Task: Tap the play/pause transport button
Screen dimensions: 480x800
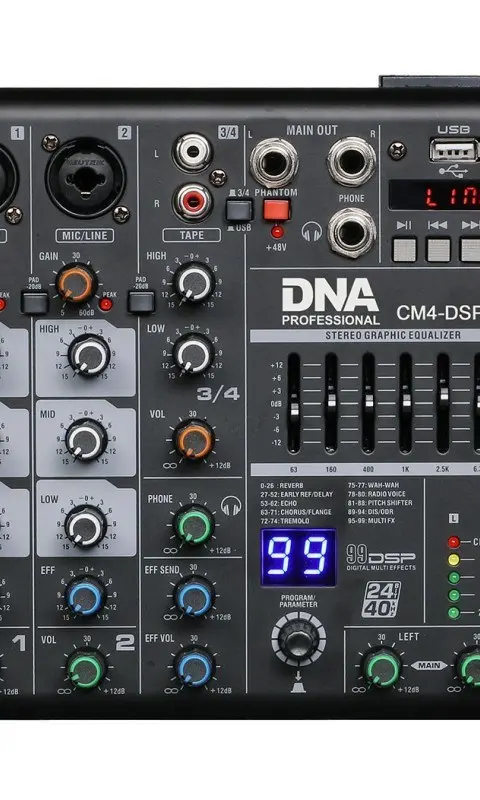Action: pyautogui.click(x=405, y=249)
